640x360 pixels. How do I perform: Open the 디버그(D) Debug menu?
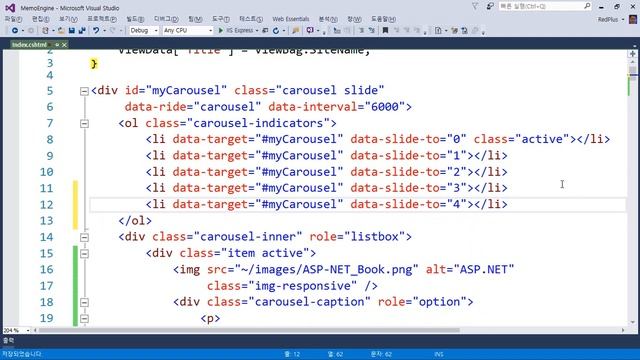(x=166, y=19)
